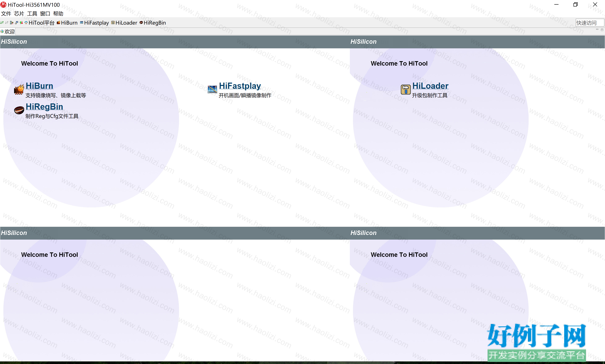
Task: Maximize the welcome view panel
Action: 602,30
